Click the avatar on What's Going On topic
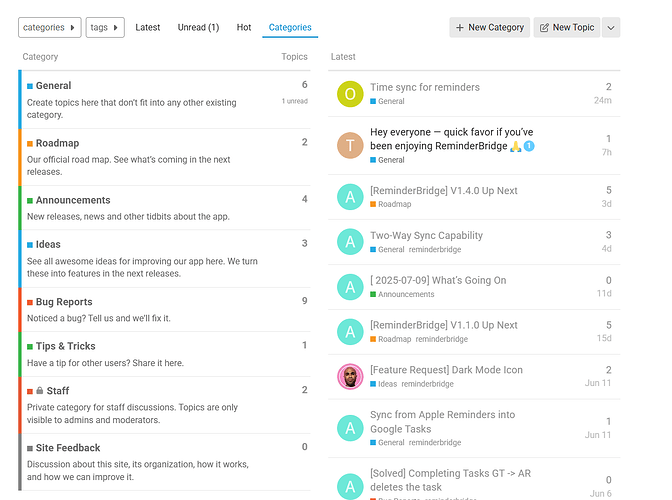Viewport: 672px width, 500px height. pyautogui.click(x=350, y=287)
